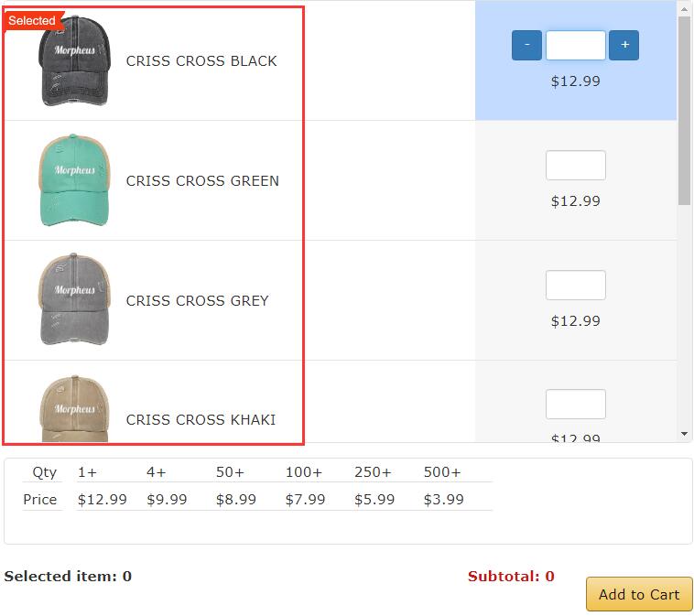Click the variant list scrollbar thumb
This screenshot has height=616, width=694.
(x=684, y=111)
